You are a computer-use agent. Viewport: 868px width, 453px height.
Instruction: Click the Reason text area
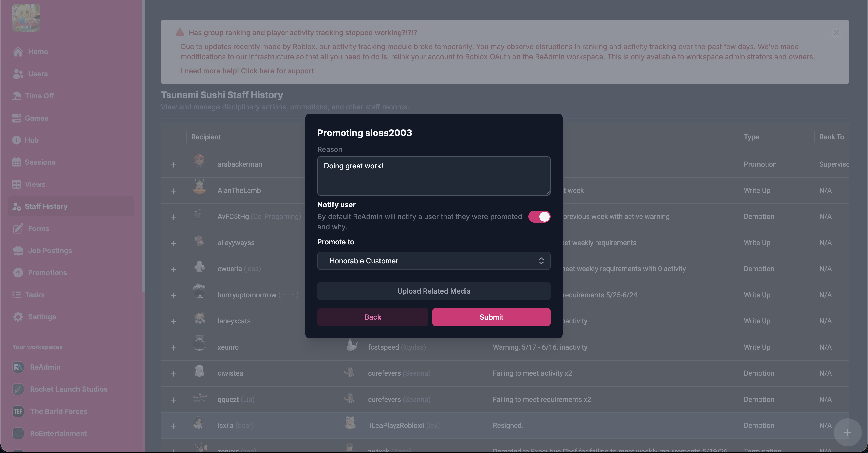click(434, 176)
